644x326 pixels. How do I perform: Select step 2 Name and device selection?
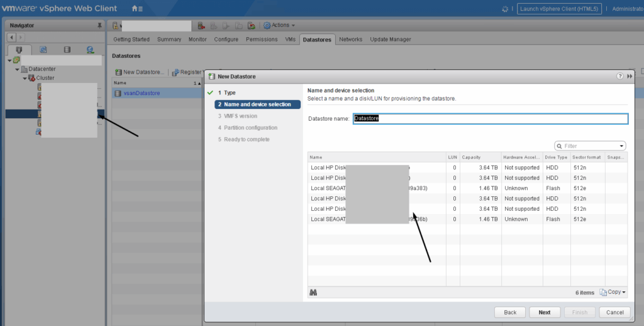click(x=257, y=104)
